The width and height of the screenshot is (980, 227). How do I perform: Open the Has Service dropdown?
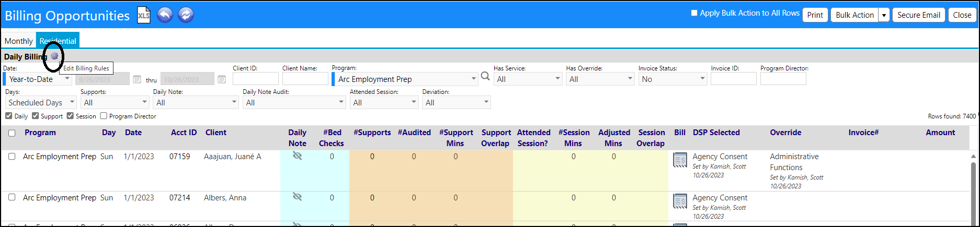tap(528, 79)
